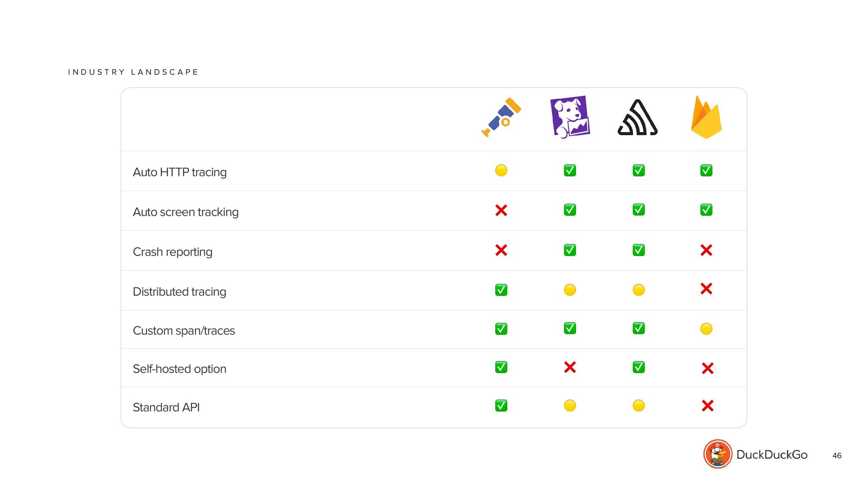Click the Industry Landscape heading
This screenshot has width=868, height=489.
coord(133,72)
